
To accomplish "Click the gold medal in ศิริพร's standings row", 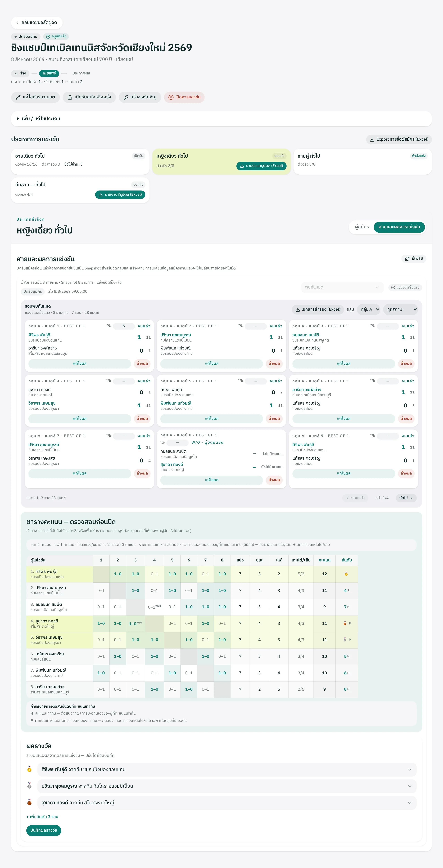I will pos(346,574).
